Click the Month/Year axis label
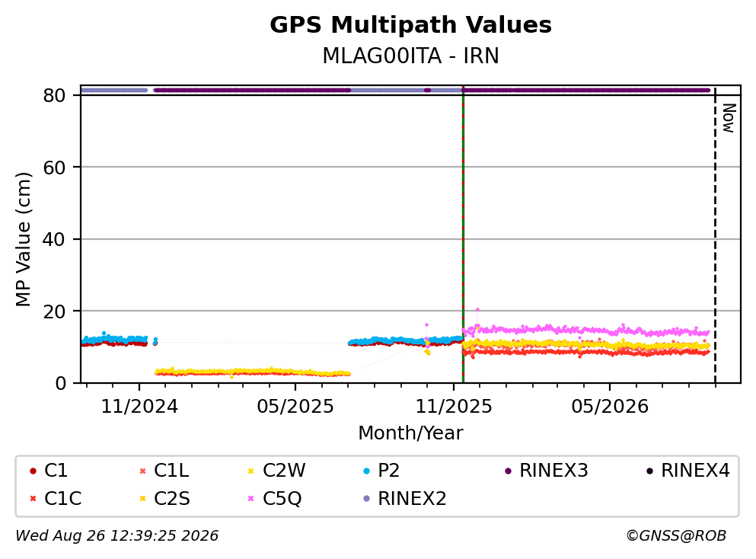756x559 pixels. (x=410, y=433)
